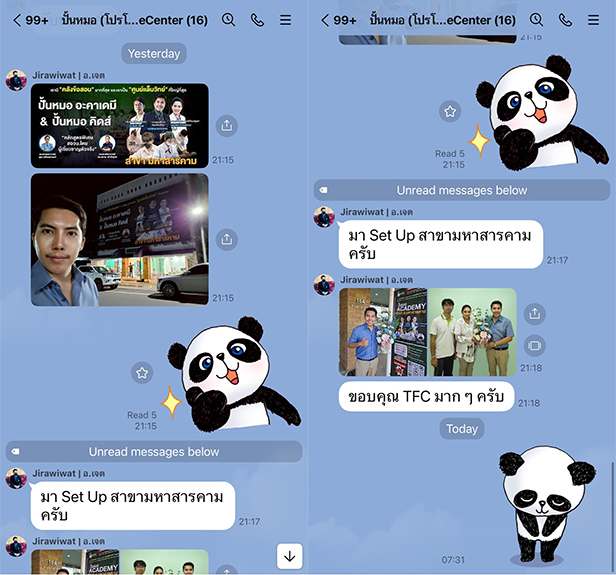
Task: Share the night selfie photo in left chat
Action: point(227,240)
